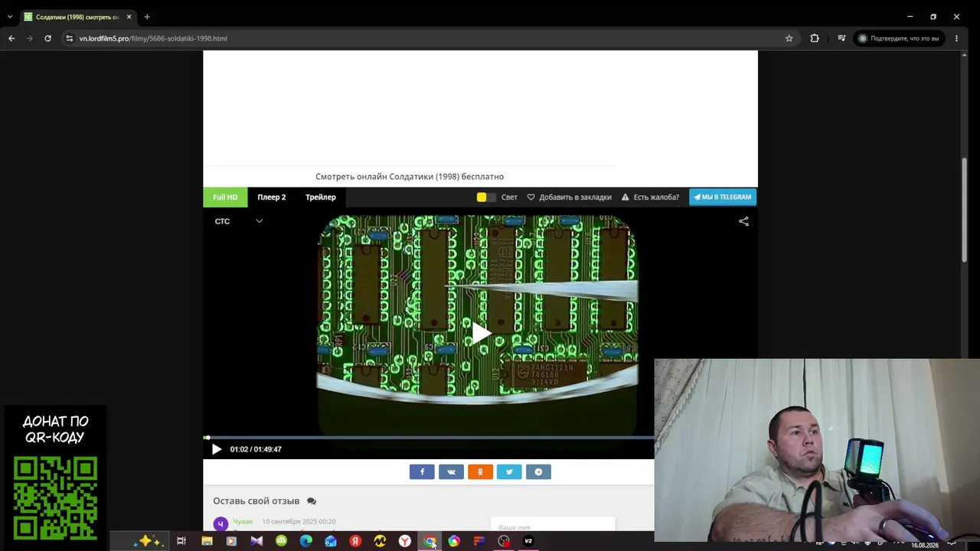Click the donation QR code
This screenshot has height=551, width=980.
pos(55,498)
